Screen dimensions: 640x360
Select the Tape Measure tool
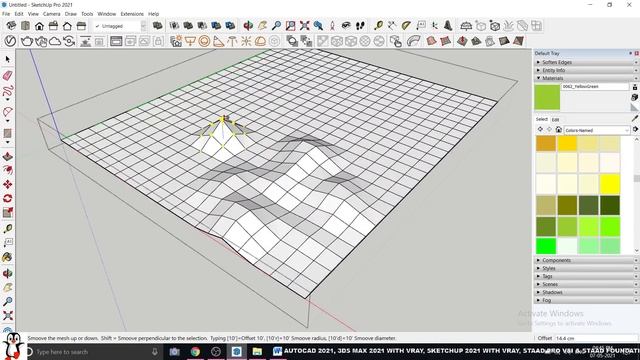[x=7, y=229]
